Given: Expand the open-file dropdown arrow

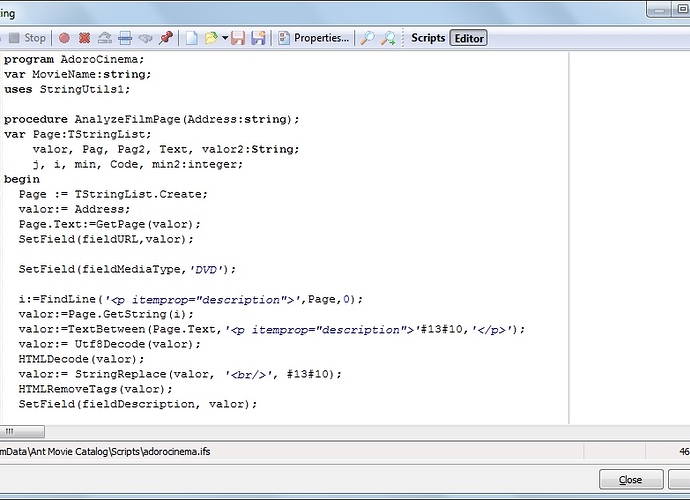Looking at the screenshot, I should (225, 38).
